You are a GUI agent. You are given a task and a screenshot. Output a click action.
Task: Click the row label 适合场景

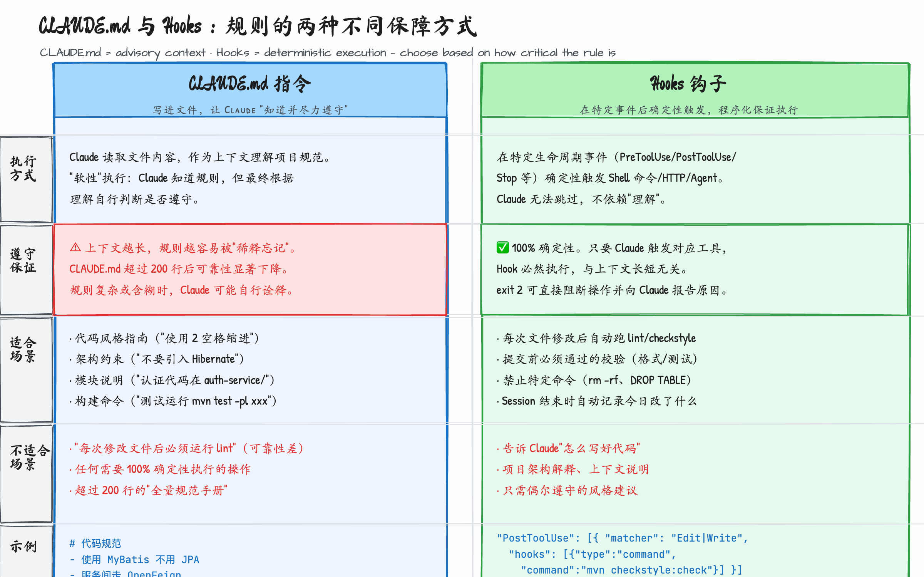[x=23, y=349]
